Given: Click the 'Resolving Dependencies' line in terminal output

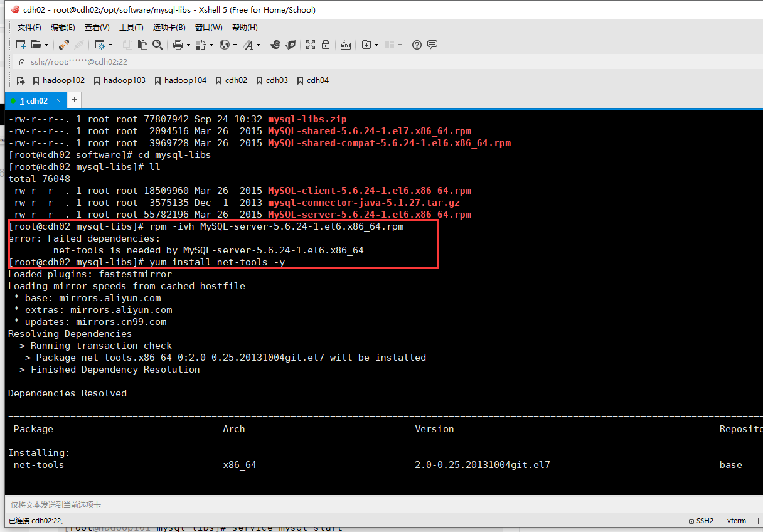Looking at the screenshot, I should 70,334.
